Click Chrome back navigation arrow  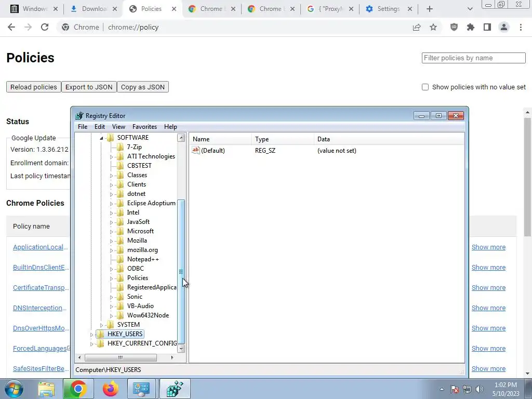(x=11, y=27)
